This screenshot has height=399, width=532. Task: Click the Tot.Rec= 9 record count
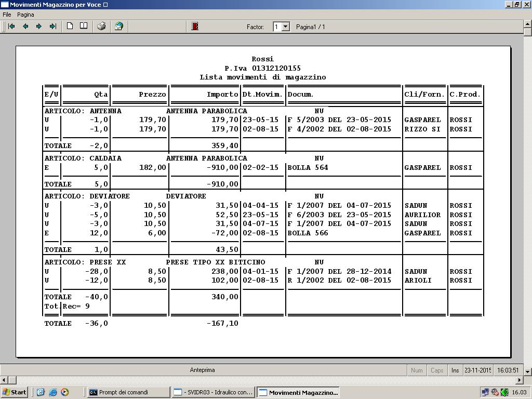click(67, 307)
